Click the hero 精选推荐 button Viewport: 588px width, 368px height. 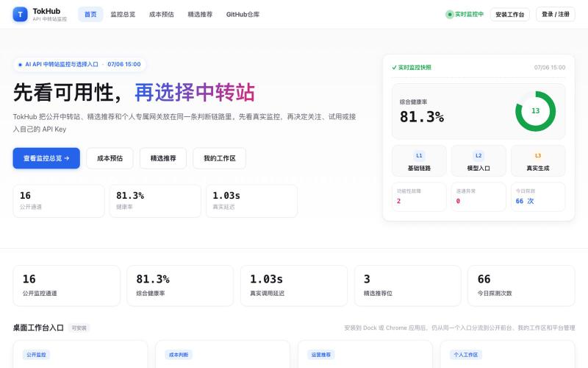click(163, 158)
